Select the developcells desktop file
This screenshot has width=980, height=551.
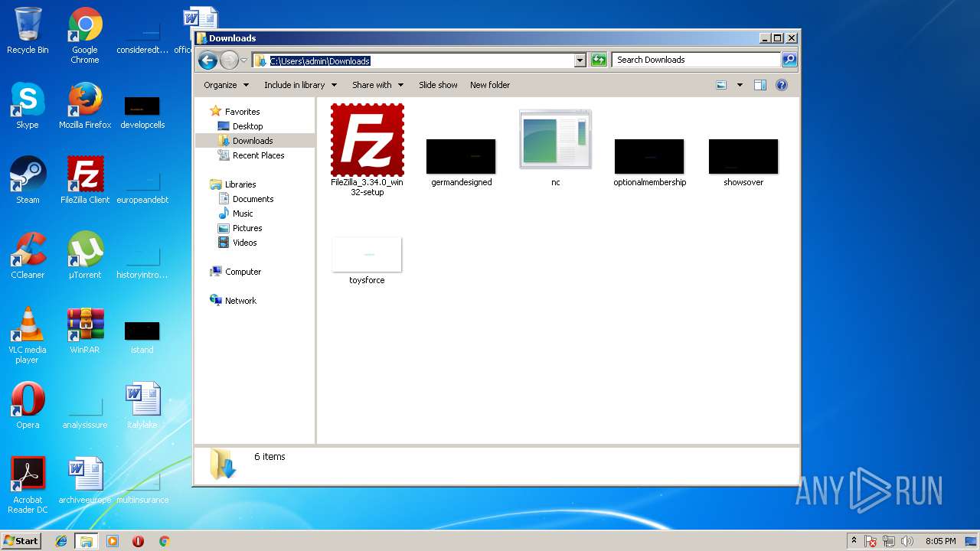click(x=142, y=112)
